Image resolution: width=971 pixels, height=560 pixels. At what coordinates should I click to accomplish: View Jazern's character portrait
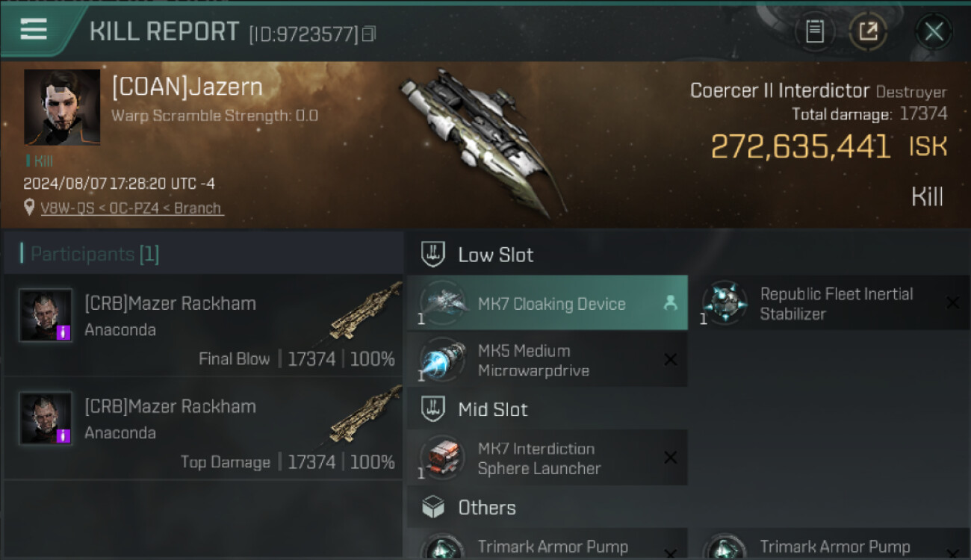pyautogui.click(x=62, y=107)
